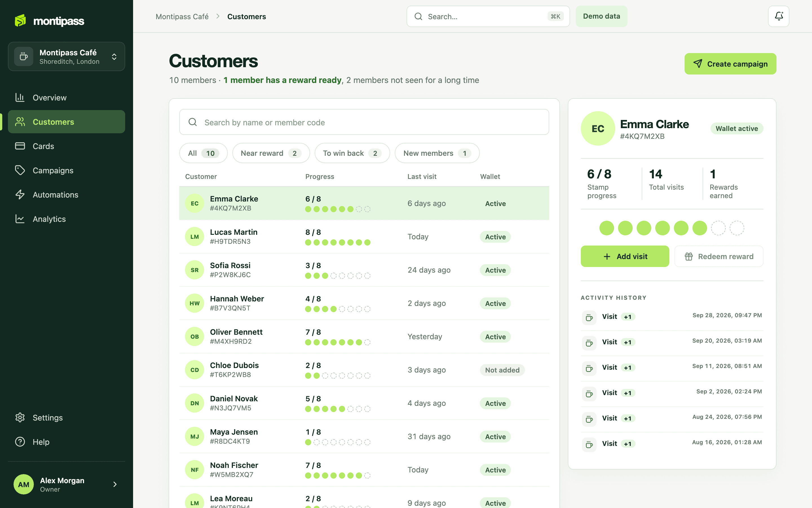Click Chloe Dubois's Not added wallet badge

click(x=502, y=370)
